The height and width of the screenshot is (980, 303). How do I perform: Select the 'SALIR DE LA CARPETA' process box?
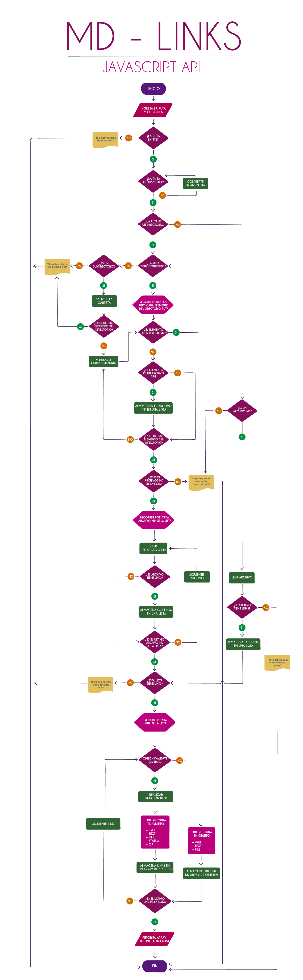coord(104,301)
